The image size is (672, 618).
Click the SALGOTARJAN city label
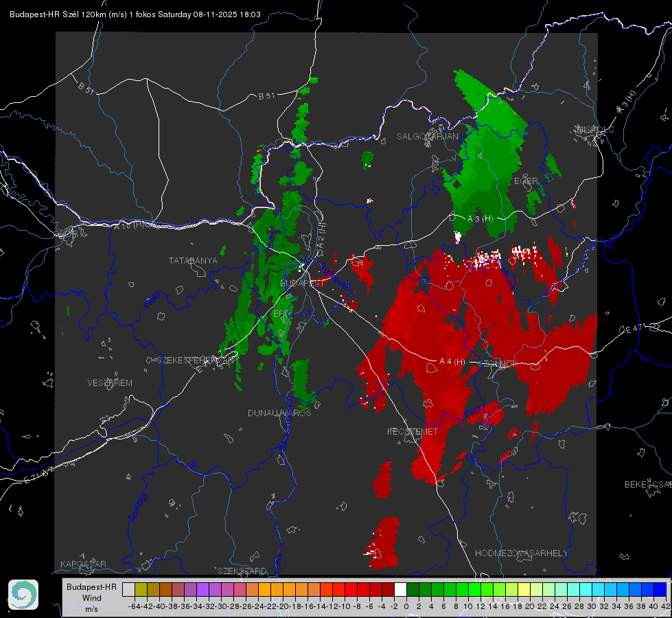point(427,137)
